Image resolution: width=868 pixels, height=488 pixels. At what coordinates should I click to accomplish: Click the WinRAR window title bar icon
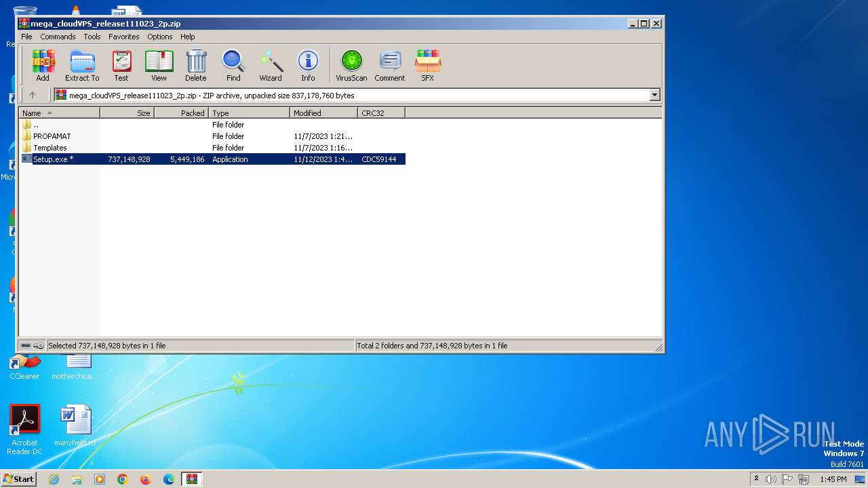pos(24,24)
